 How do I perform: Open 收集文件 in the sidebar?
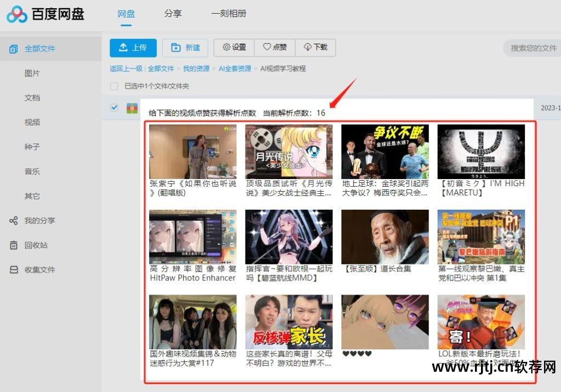(x=39, y=270)
